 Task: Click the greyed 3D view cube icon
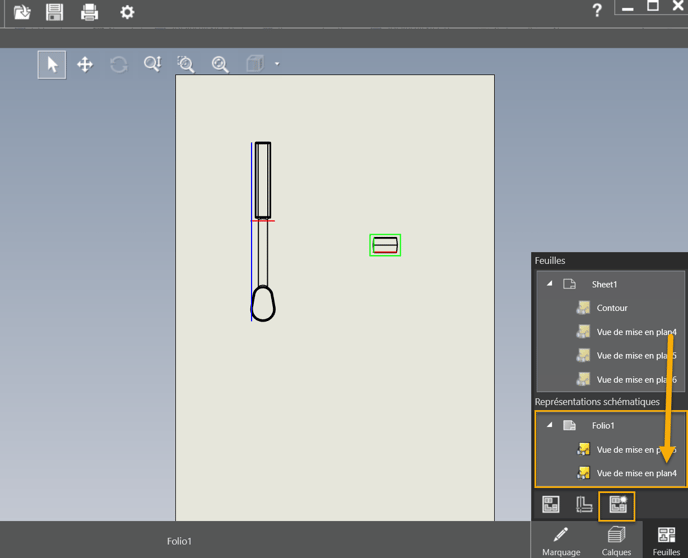pos(255,64)
